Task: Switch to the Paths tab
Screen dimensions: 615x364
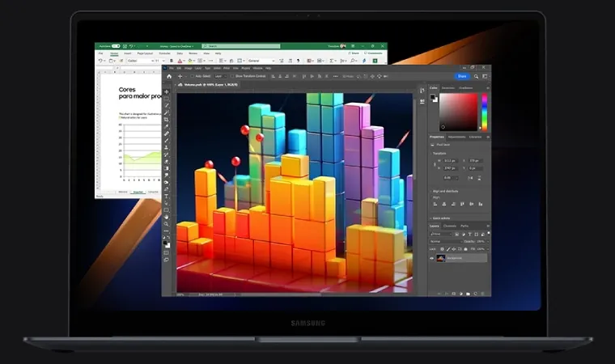Action: (464, 226)
